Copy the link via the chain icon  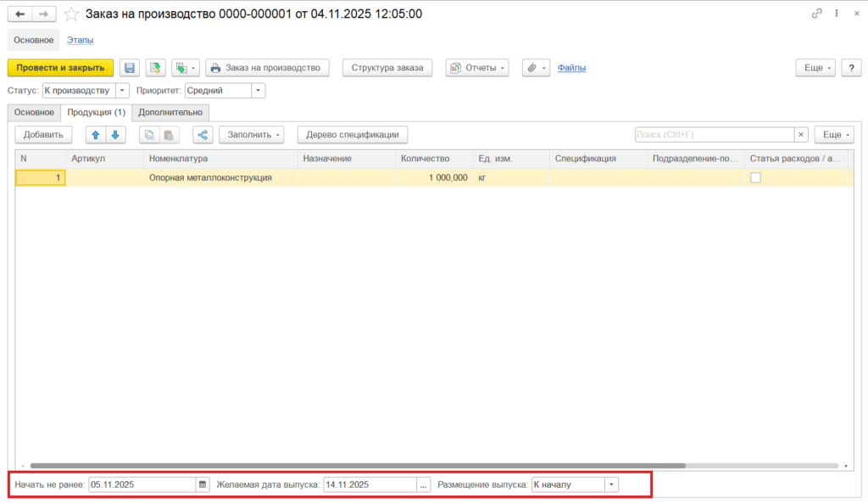tap(816, 14)
